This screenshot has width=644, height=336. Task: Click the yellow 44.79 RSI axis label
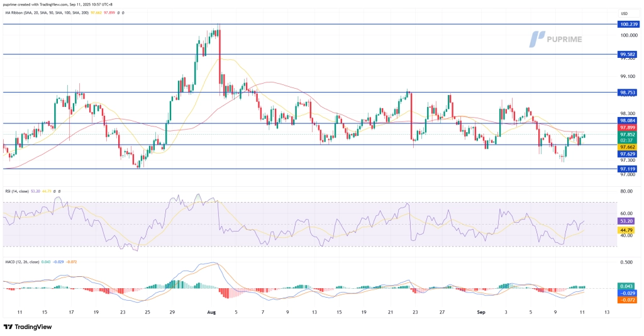tap(626, 230)
